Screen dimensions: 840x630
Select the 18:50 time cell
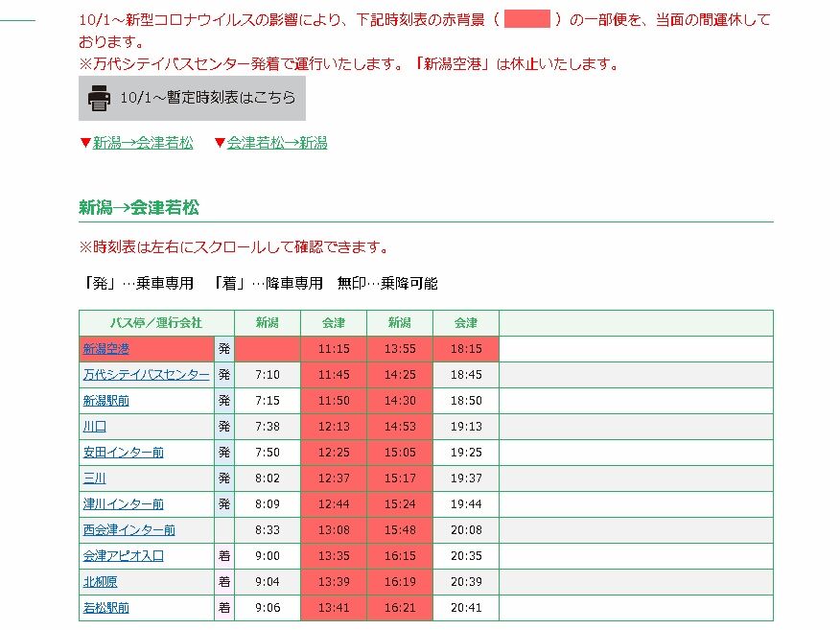point(466,401)
